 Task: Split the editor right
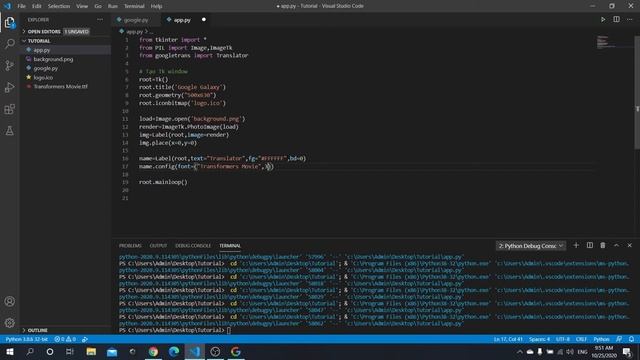point(616,19)
